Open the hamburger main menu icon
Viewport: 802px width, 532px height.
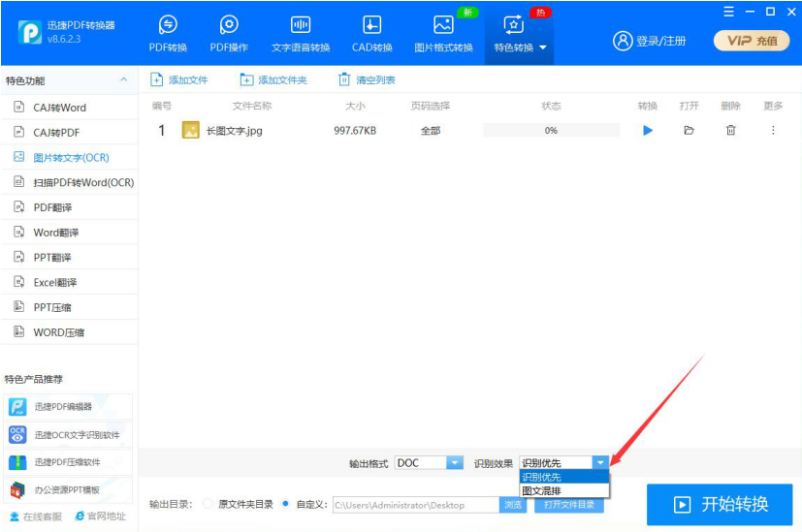tap(729, 12)
